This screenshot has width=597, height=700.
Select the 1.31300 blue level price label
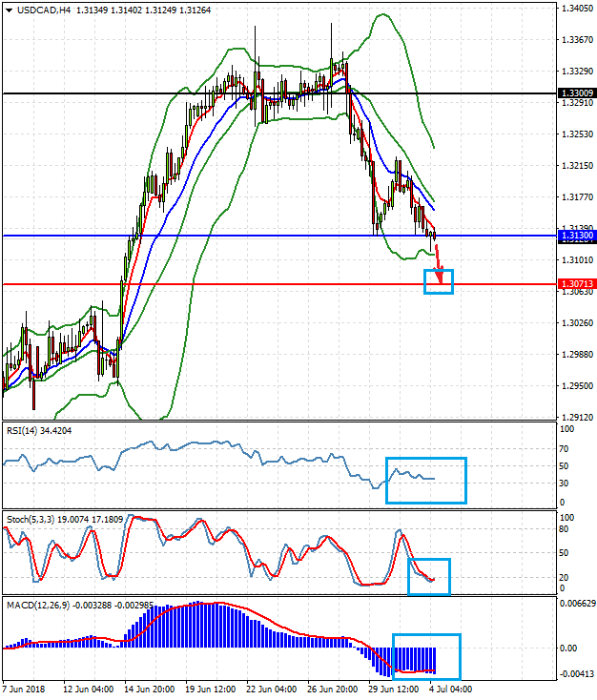pyautogui.click(x=577, y=236)
